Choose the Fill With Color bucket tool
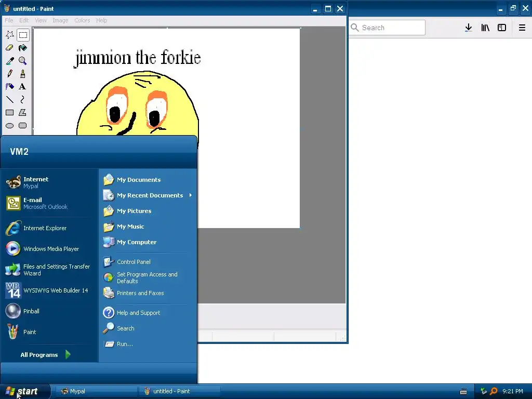 [23, 48]
